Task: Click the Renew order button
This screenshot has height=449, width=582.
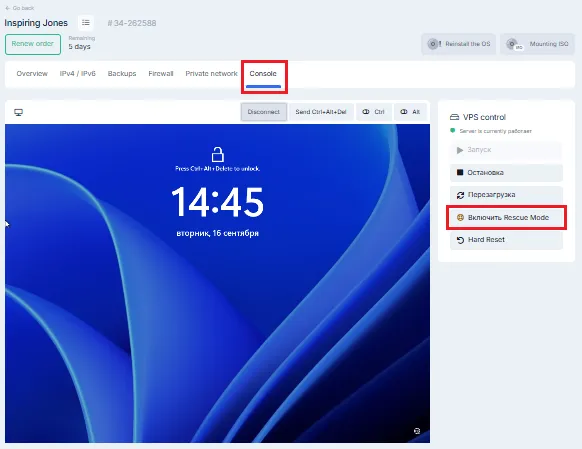Action: click(x=33, y=44)
